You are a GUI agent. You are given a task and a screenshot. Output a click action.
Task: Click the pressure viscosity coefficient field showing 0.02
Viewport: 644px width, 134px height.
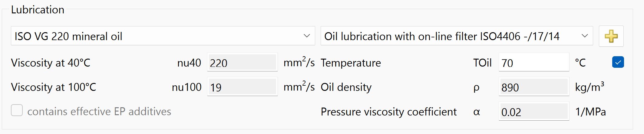[x=533, y=112]
